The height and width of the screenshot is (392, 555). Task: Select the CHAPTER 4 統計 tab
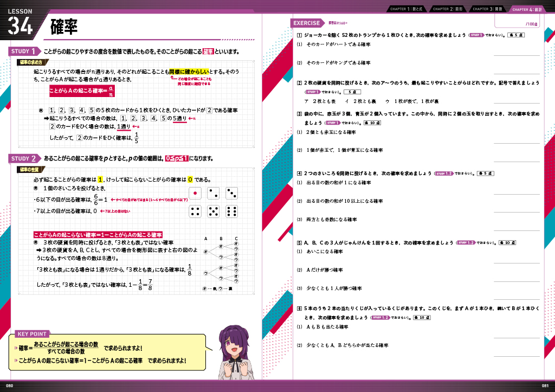[527, 9]
